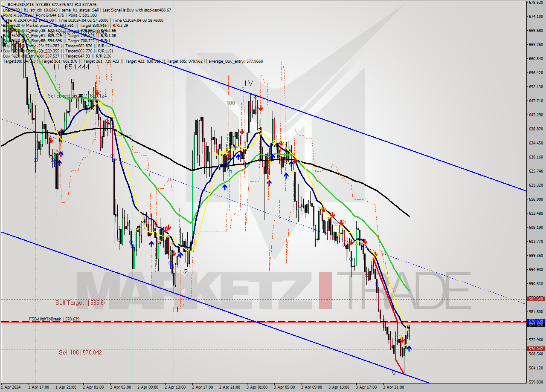Click the '2 Apr 17:00' time axis label
Viewport: 546px width, 392px height.
[x=203, y=388]
